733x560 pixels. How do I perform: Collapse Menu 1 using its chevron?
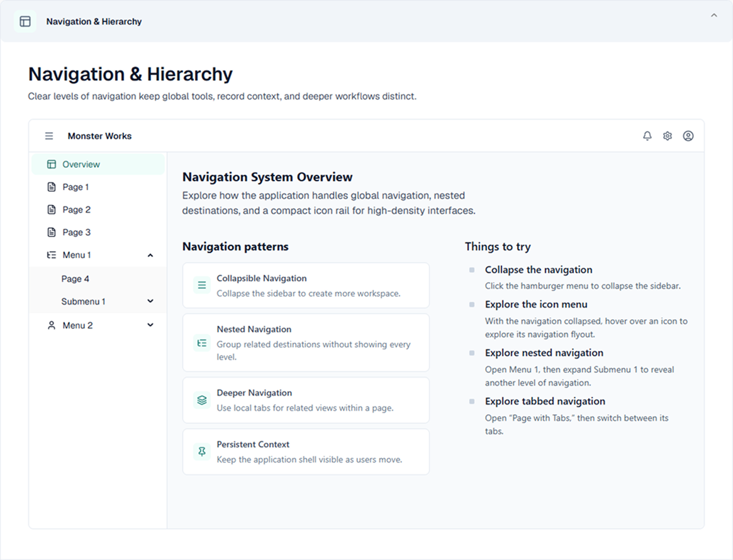point(150,255)
